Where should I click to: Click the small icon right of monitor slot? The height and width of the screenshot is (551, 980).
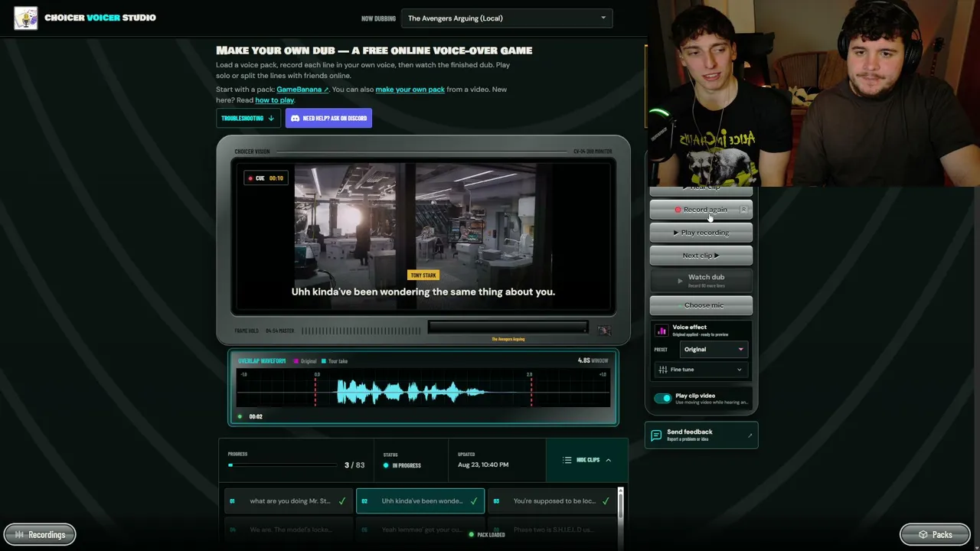point(604,331)
